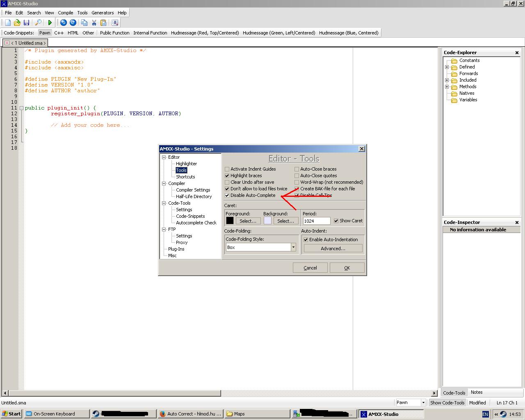The height and width of the screenshot is (420, 525).
Task: Enable Auto-Close braces checkbox
Action: [x=297, y=169]
